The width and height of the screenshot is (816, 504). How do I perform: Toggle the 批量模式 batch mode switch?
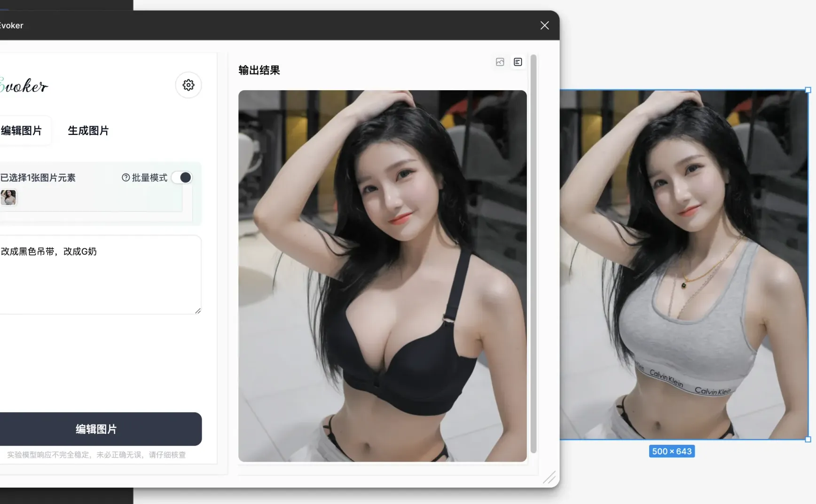(x=182, y=177)
